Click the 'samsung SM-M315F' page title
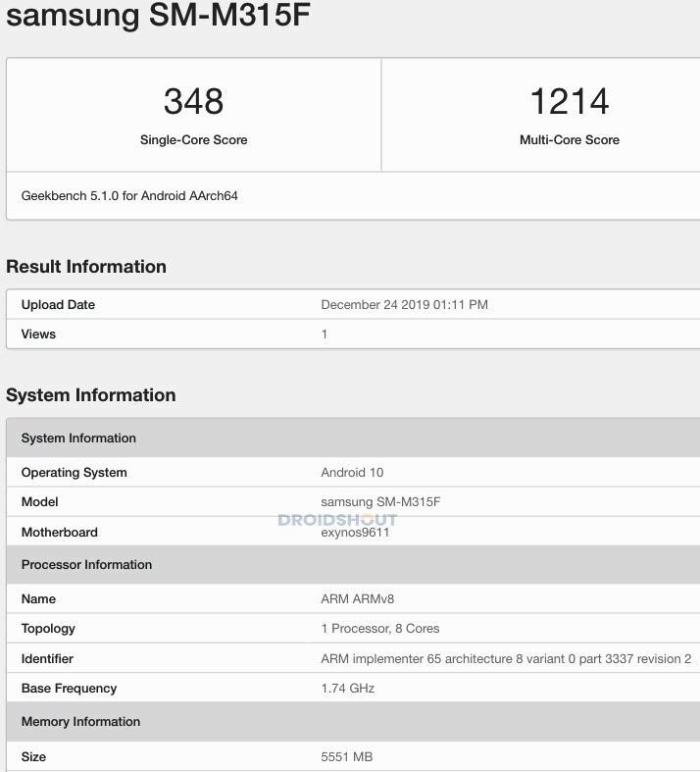 pyautogui.click(x=158, y=15)
